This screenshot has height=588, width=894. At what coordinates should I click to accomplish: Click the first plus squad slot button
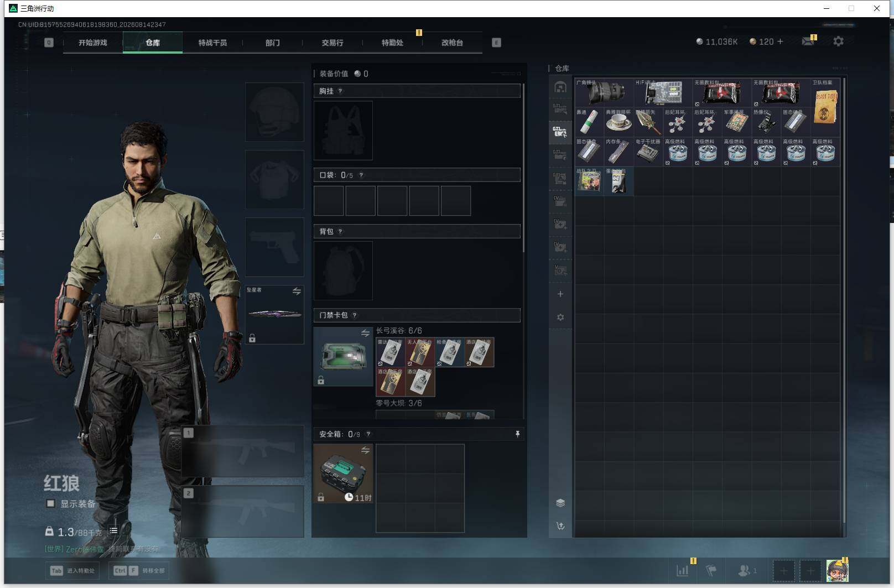coord(783,571)
